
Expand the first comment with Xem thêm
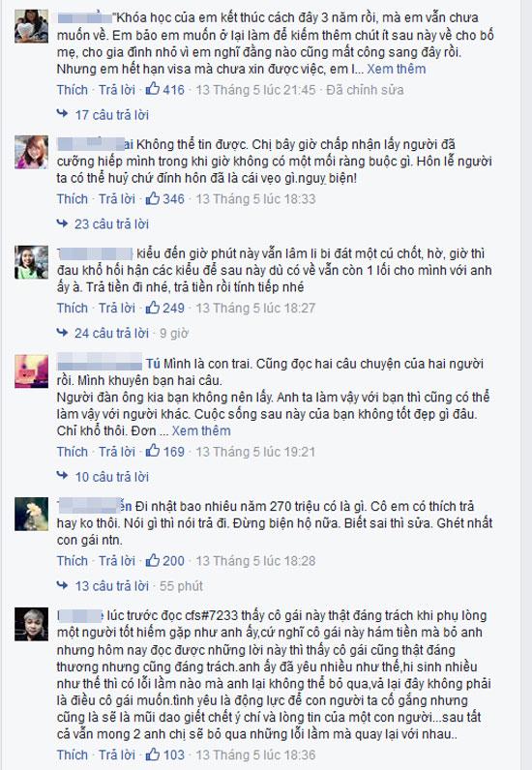(x=396, y=69)
